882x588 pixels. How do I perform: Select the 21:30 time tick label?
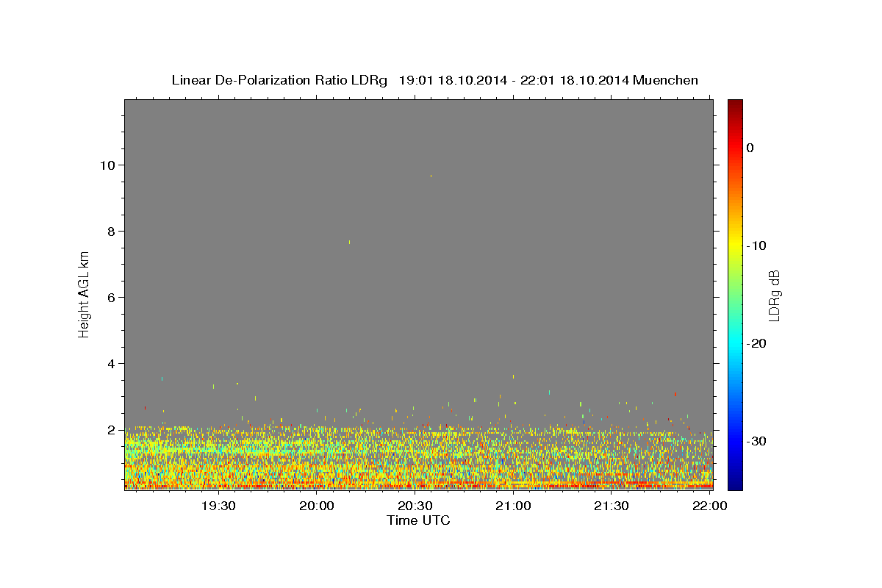coord(611,506)
